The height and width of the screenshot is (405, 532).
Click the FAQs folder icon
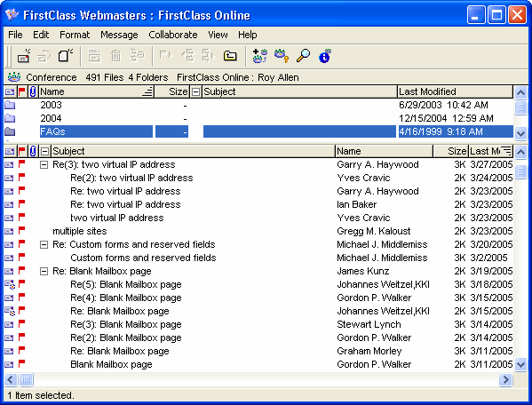[x=10, y=131]
